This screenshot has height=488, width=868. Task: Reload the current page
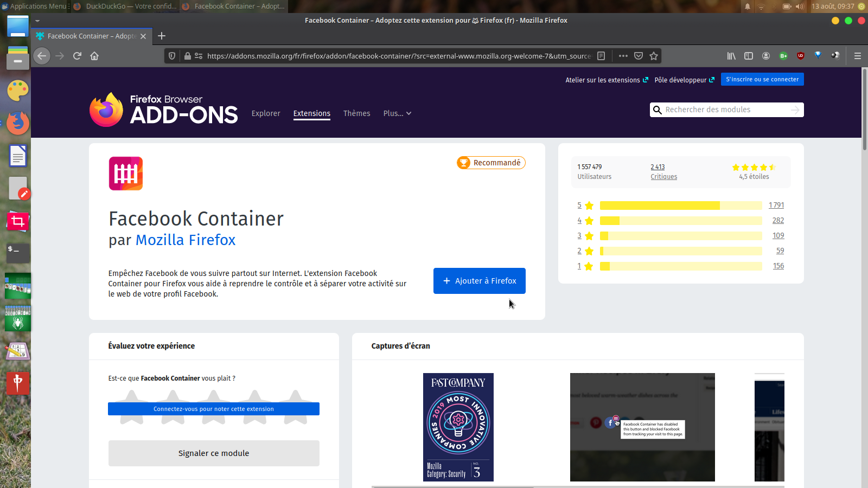click(77, 56)
